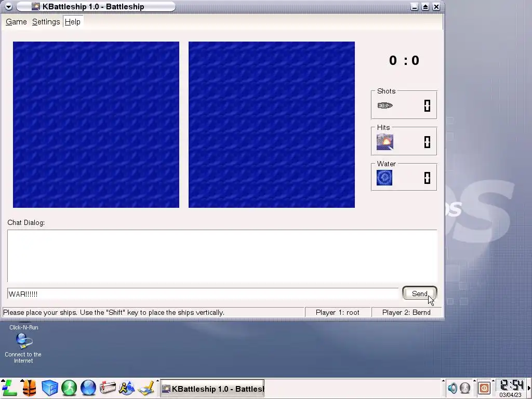
Task: Click the chat message input field
Action: click(203, 294)
